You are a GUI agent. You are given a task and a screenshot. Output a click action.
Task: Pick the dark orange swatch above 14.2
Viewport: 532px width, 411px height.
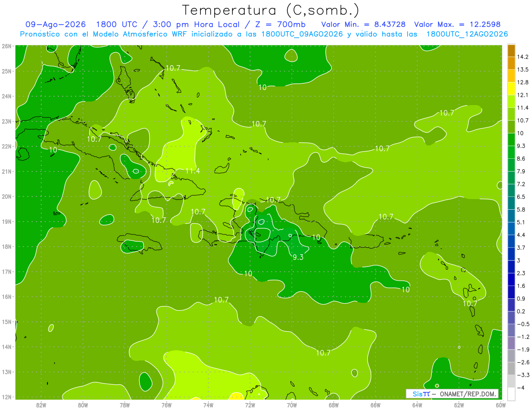(x=511, y=51)
